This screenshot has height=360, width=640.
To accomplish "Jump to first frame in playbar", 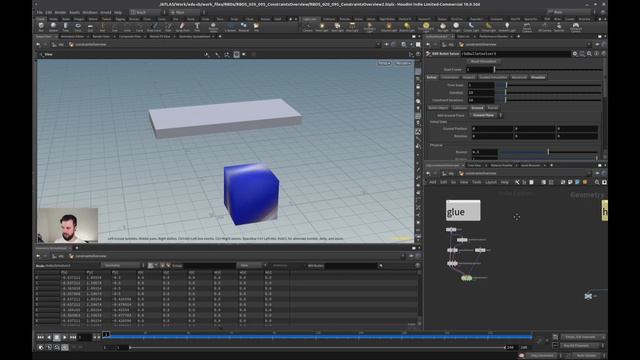I will pos(40,337).
